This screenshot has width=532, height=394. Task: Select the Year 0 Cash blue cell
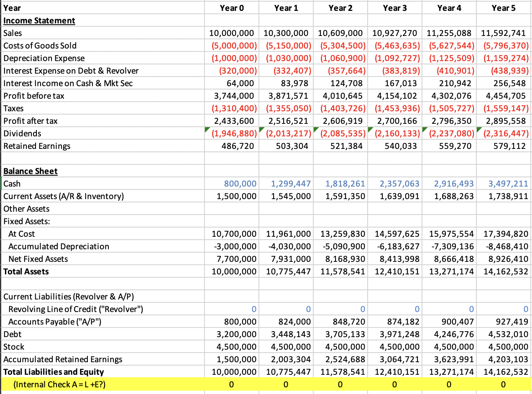pyautogui.click(x=232, y=184)
